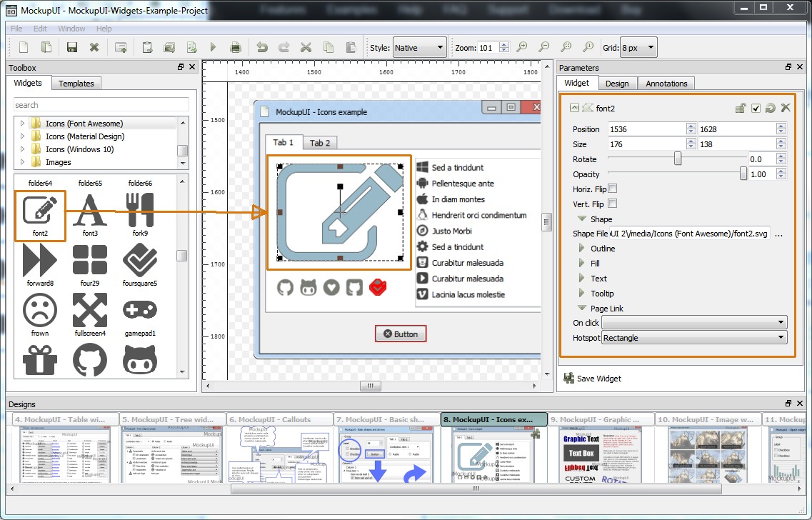Expand the Tooltip section
Screen dimensions: 812x520
pos(581,293)
